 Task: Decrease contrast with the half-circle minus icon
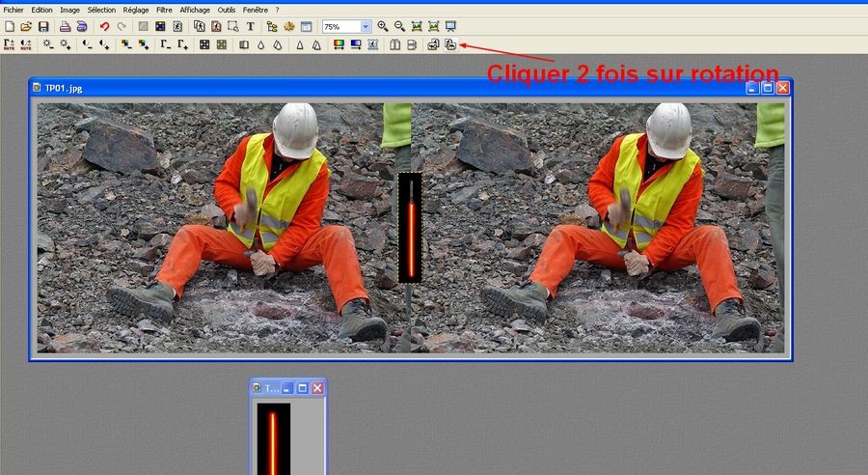point(87,44)
